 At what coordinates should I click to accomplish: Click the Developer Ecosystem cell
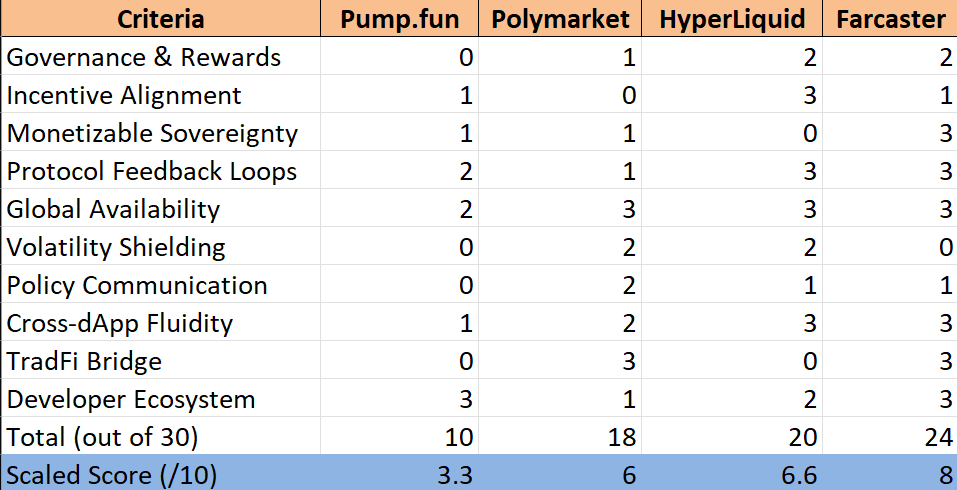[x=161, y=398]
